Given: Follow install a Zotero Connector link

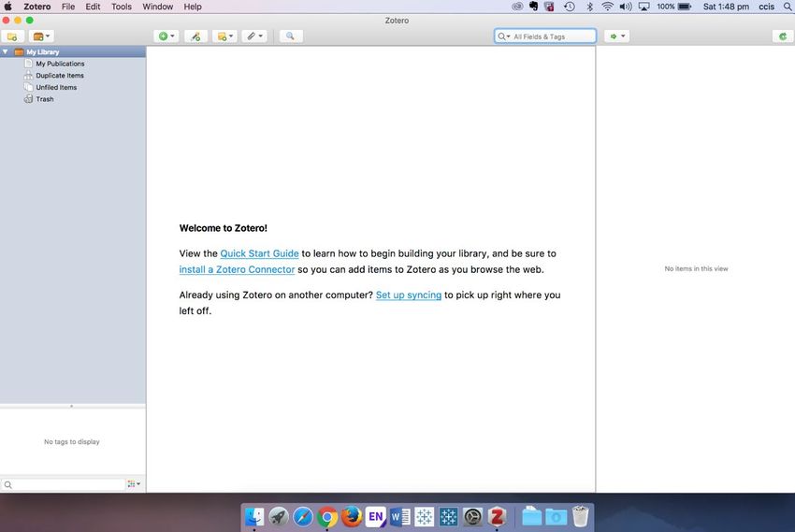Looking at the screenshot, I should point(237,269).
